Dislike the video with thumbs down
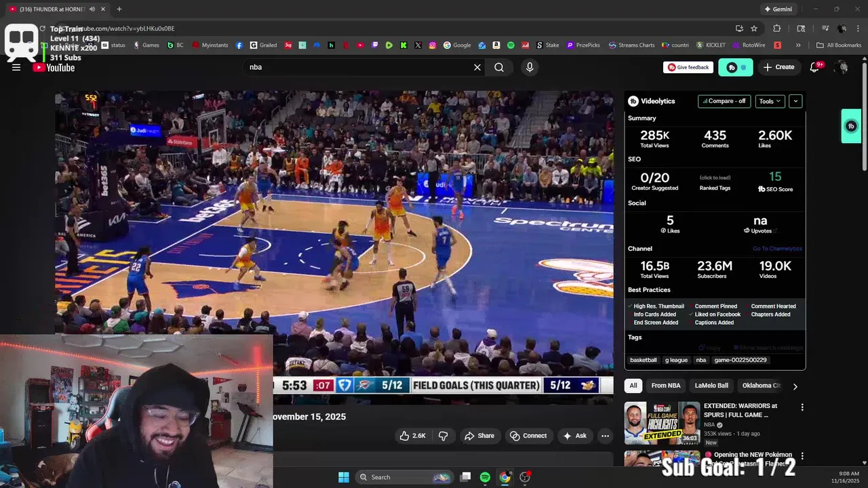Screen dimensions: 868x488 [x=443, y=436]
